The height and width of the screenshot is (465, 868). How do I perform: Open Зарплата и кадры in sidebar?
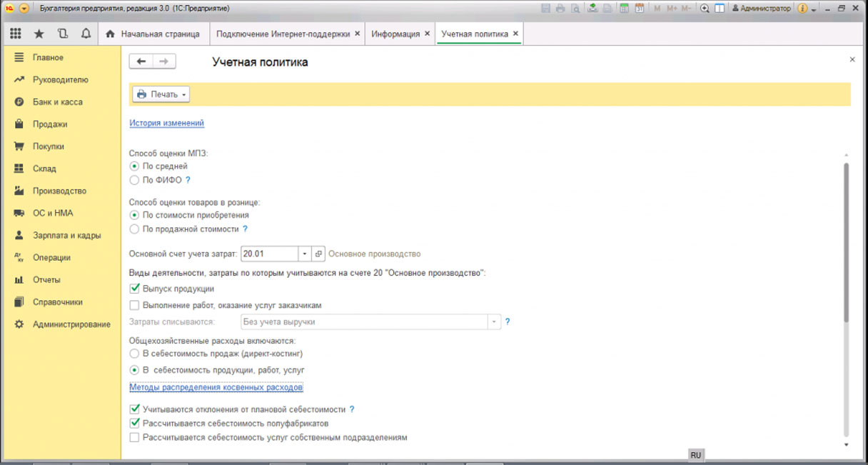[x=66, y=235]
